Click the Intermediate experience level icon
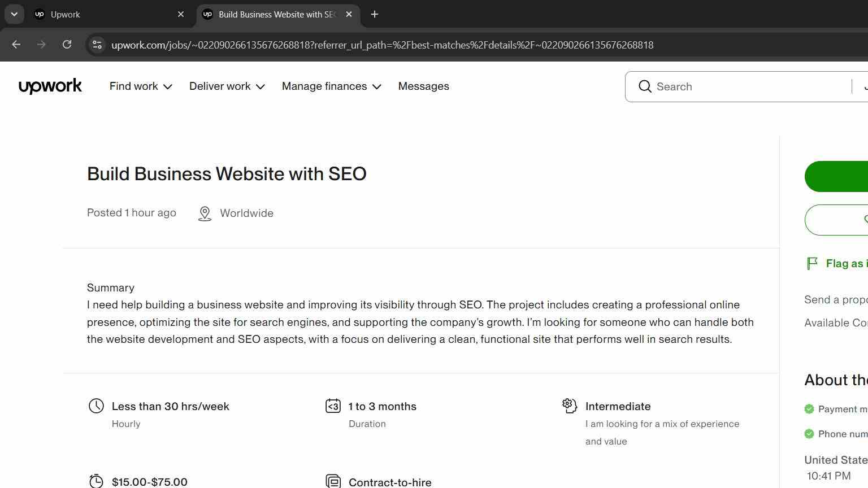 point(569,406)
